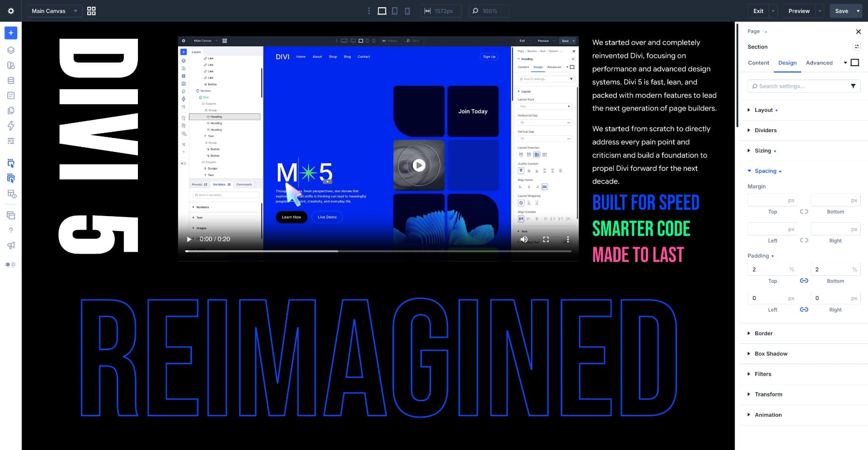Click the horizontal sliders icon in sidebar
The image size is (868, 450).
coord(11,141)
